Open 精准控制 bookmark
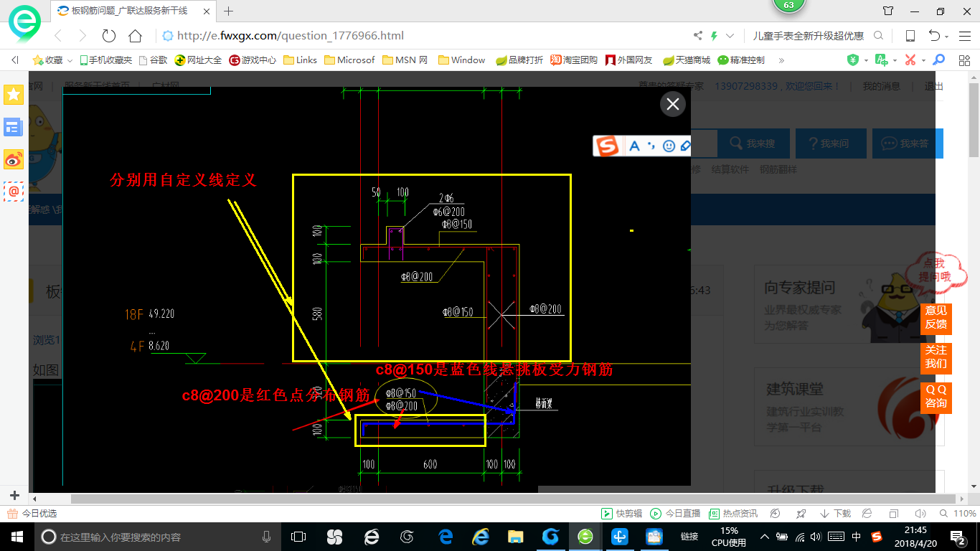 741,60
